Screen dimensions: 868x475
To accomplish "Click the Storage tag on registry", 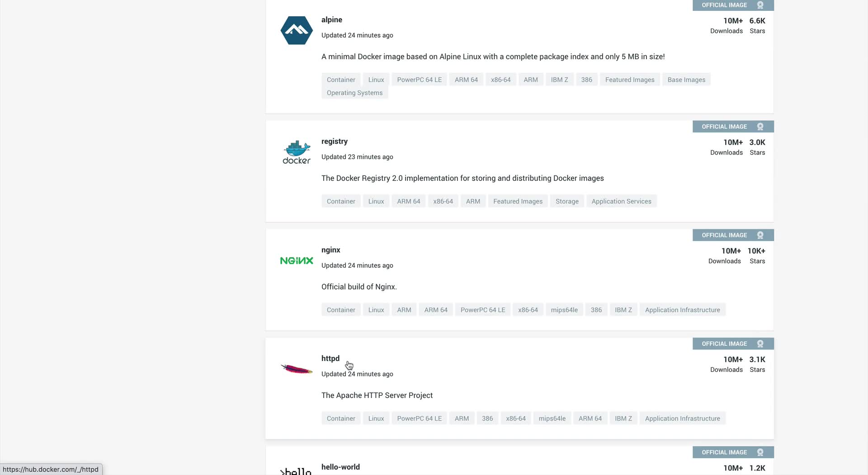I will coord(567,201).
